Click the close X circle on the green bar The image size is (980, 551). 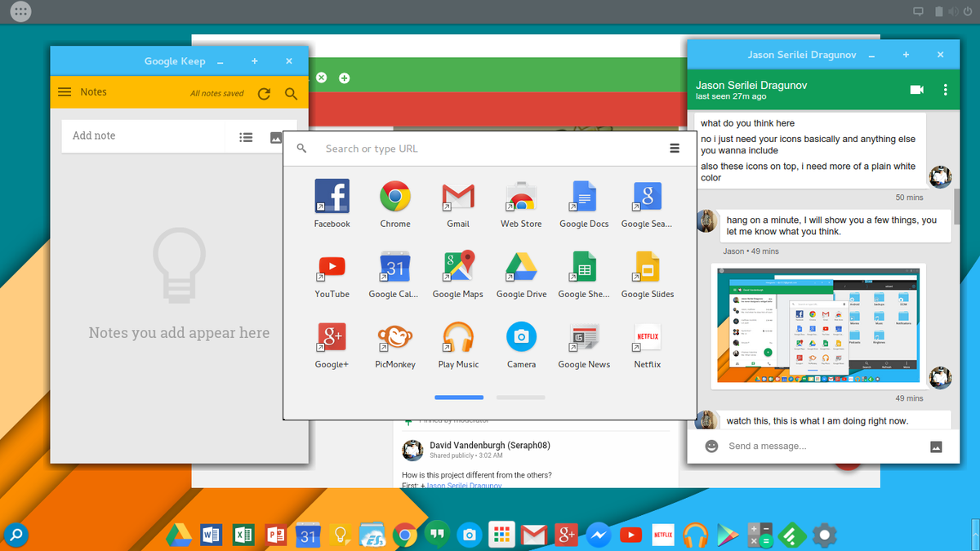(x=321, y=78)
